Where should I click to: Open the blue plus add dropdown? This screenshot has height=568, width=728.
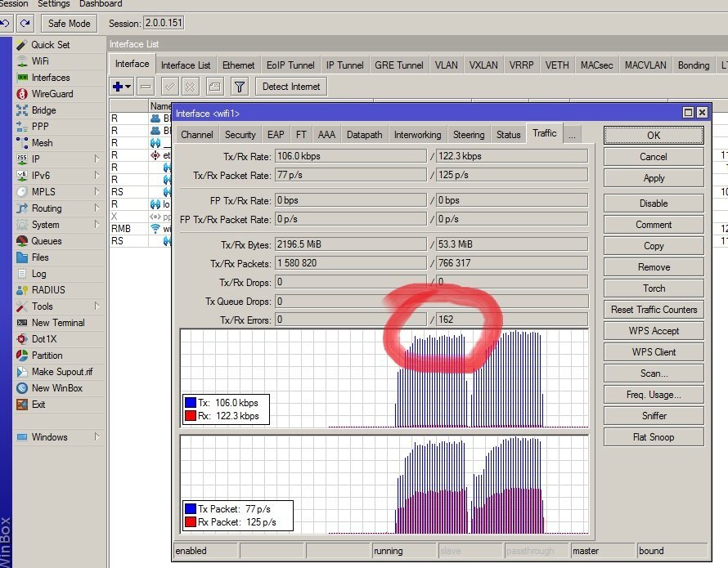[123, 87]
